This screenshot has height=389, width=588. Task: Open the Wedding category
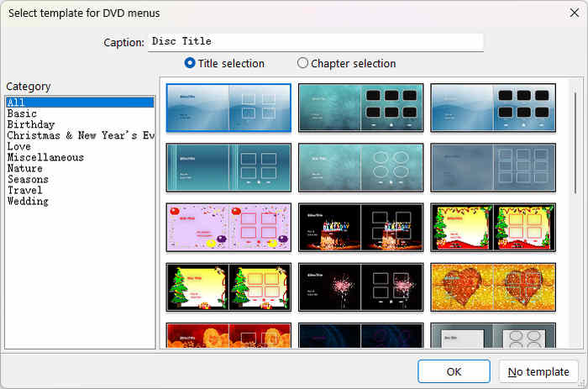pyautogui.click(x=28, y=201)
